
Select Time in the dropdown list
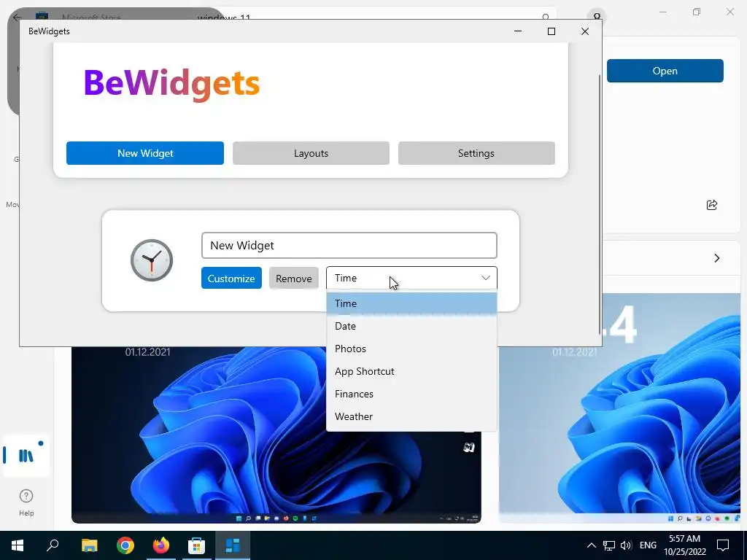pos(411,303)
